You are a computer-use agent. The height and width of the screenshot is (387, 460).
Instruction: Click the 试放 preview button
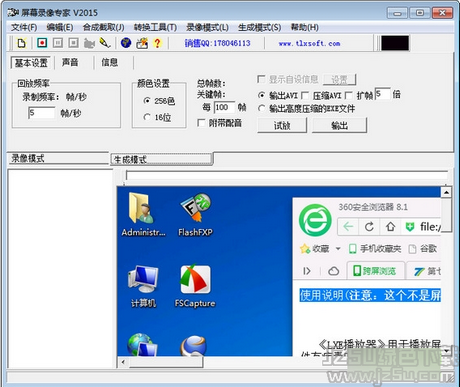282,126
